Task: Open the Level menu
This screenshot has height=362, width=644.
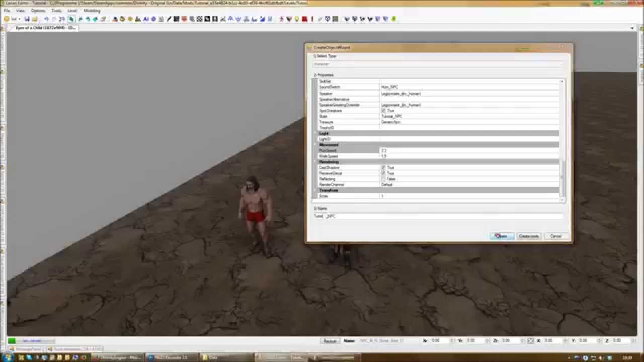Action: point(72,11)
